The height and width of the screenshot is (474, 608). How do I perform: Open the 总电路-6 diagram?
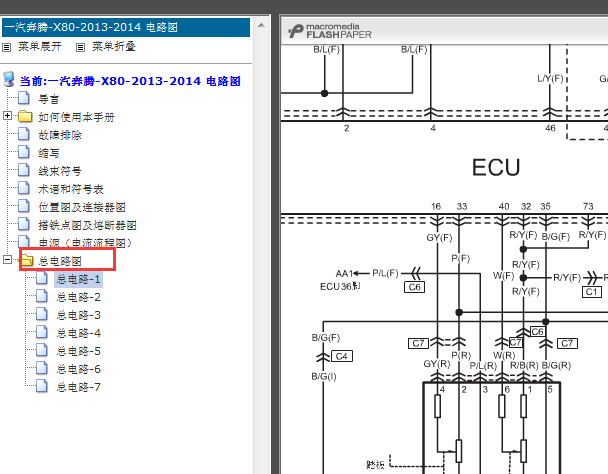(x=78, y=369)
